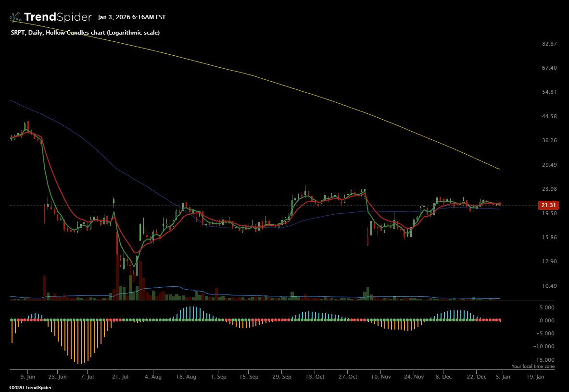Click the ©2026 TrendSpider copyright text
This screenshot has width=569, height=392.
[30, 387]
